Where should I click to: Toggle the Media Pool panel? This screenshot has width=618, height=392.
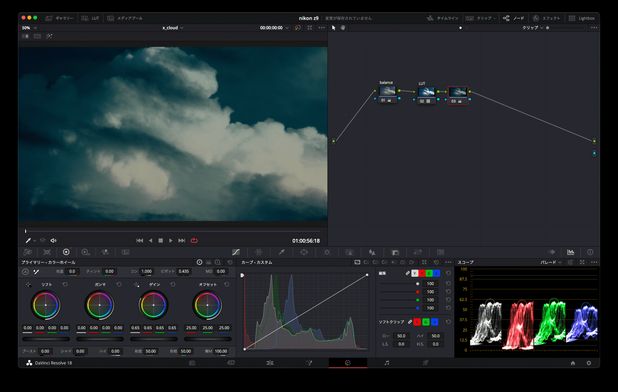point(125,18)
